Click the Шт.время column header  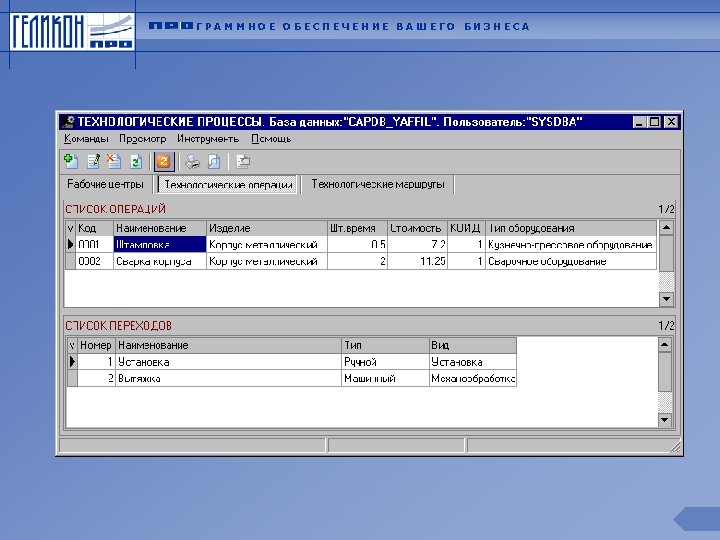357,228
